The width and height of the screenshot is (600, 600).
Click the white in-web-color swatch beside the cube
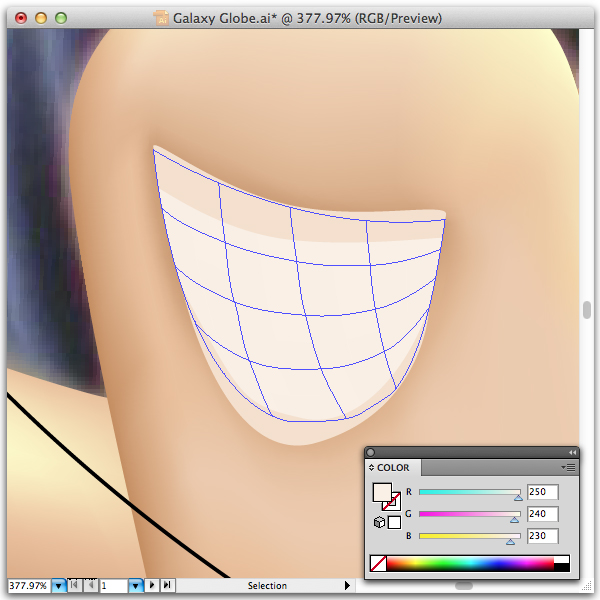pos(394,522)
